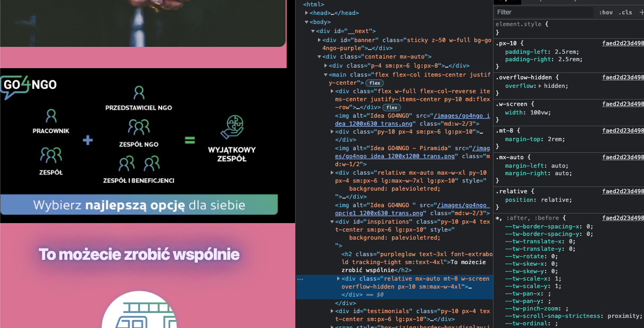Click the flex badge after flex-col-reverse div

392,108
